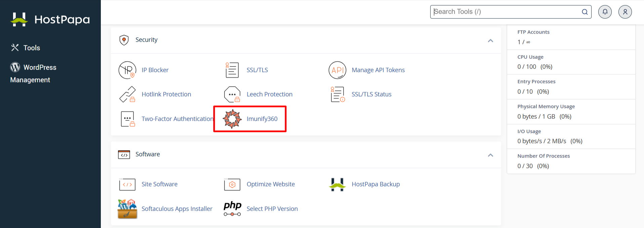Open the SSL/TLS link
This screenshot has width=644, height=228.
257,70
